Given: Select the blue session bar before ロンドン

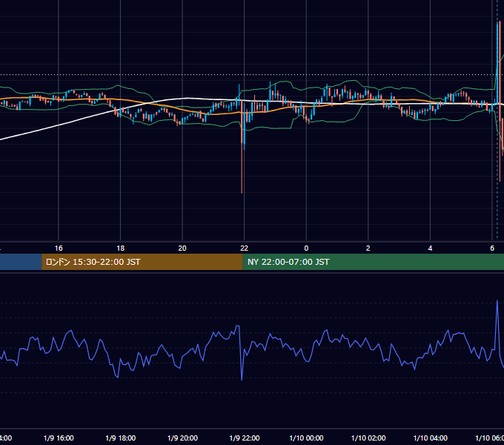Looking at the screenshot, I should click(x=21, y=262).
